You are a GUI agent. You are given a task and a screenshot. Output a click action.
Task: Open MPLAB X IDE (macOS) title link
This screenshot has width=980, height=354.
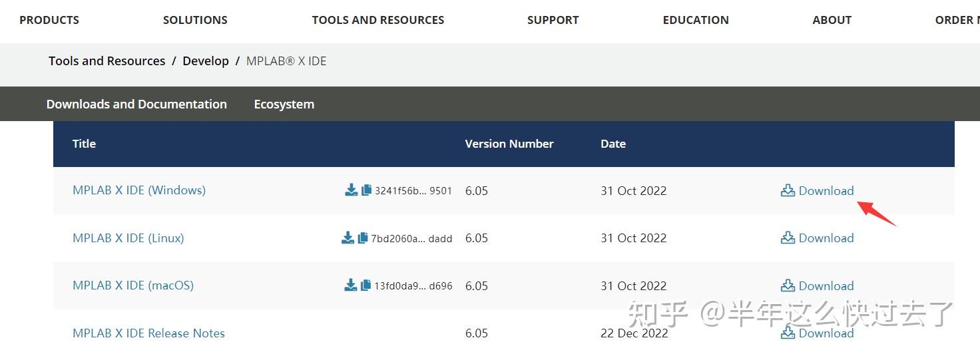click(133, 285)
